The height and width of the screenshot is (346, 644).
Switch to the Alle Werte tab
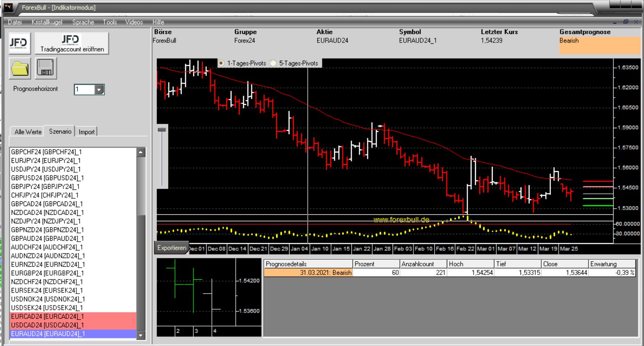click(x=28, y=132)
